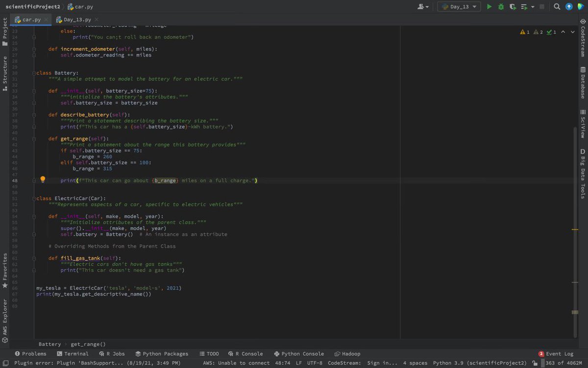Viewport: 588px width, 368px height.
Task: Click AWS: Unable to connect status
Action: pyautogui.click(x=236, y=363)
